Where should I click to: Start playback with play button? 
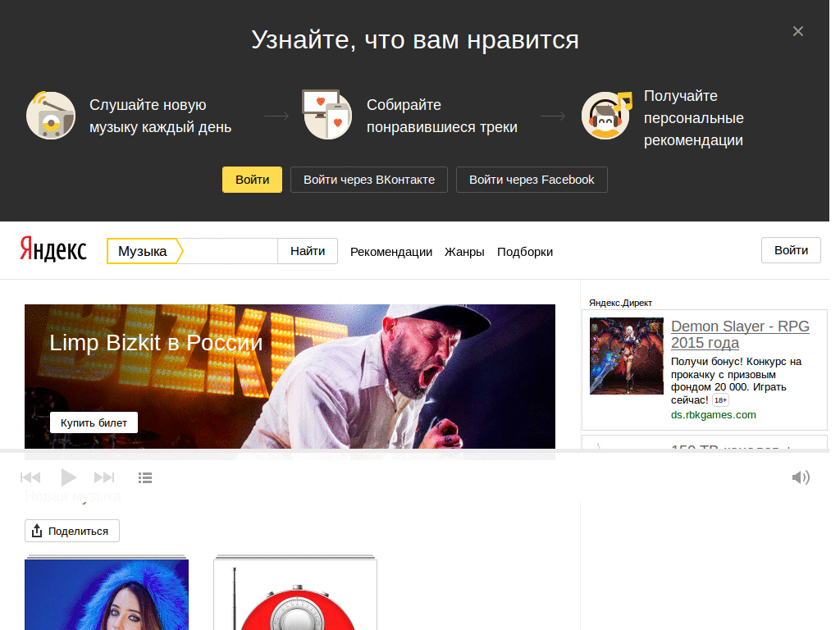pos(68,477)
